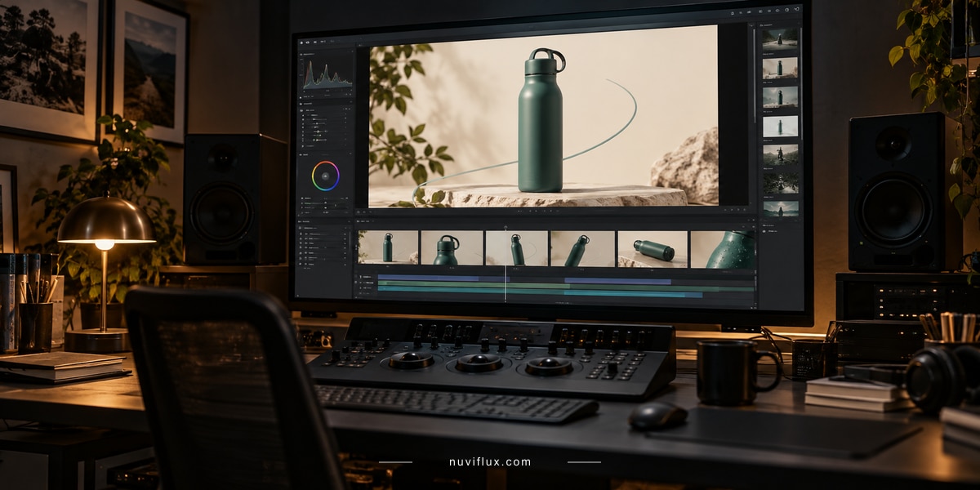Select the bright white-background thumbnail in right panel
The height and width of the screenshot is (490, 980).
tap(781, 126)
